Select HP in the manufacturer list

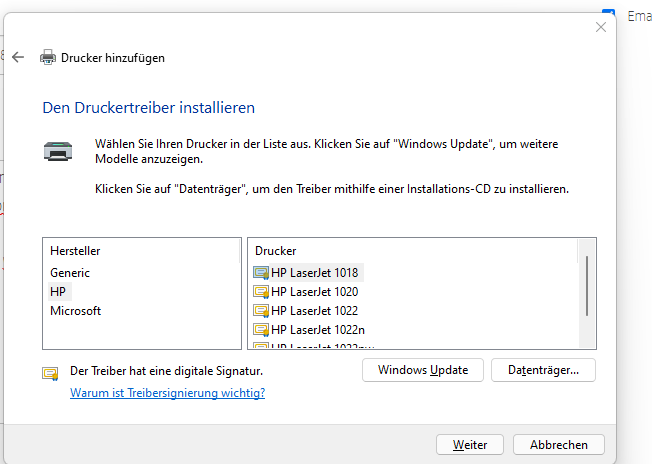(58, 291)
